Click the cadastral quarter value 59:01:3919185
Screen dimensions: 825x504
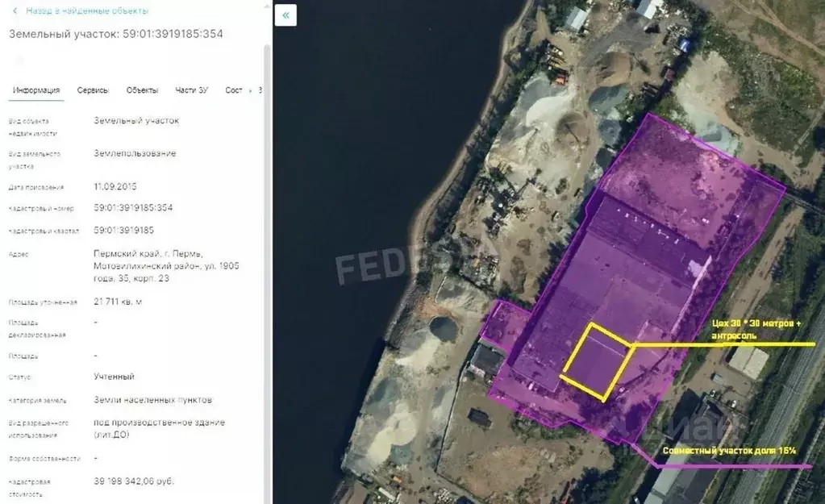(123, 230)
